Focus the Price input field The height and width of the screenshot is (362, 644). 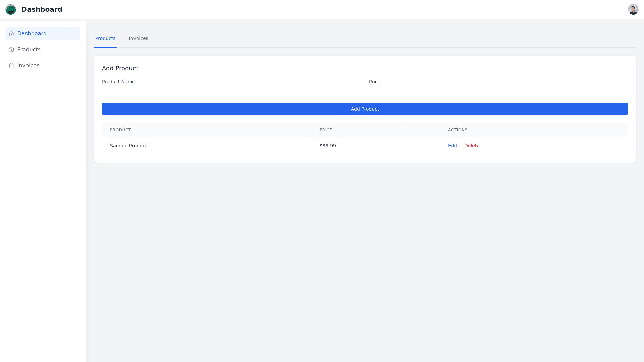pos(498,90)
